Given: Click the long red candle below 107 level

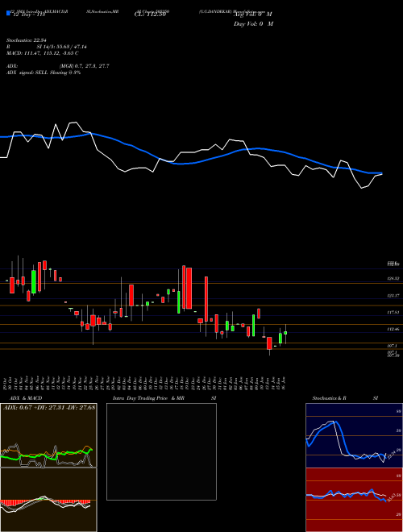Looking at the screenshot, I should pyautogui.click(x=269, y=343).
